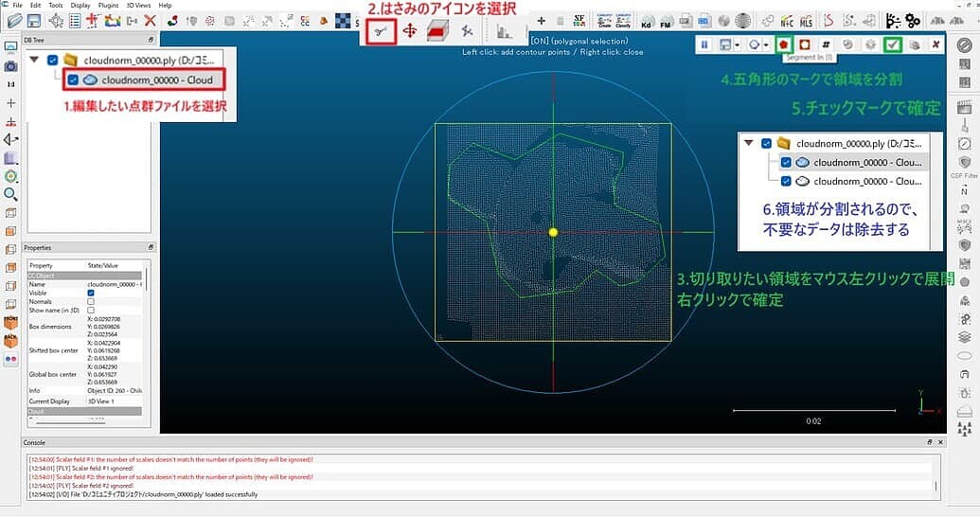
Task: Confirm segmentation with the green checkmark
Action: click(892, 45)
